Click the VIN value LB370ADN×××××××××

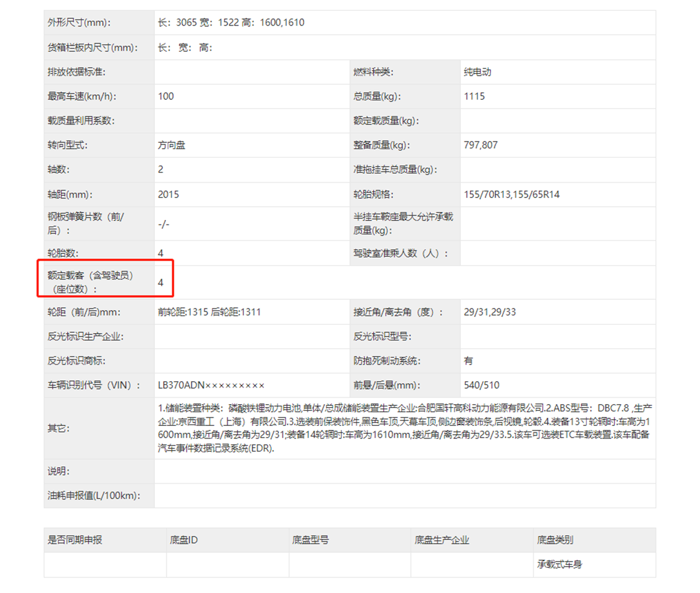[x=211, y=385]
